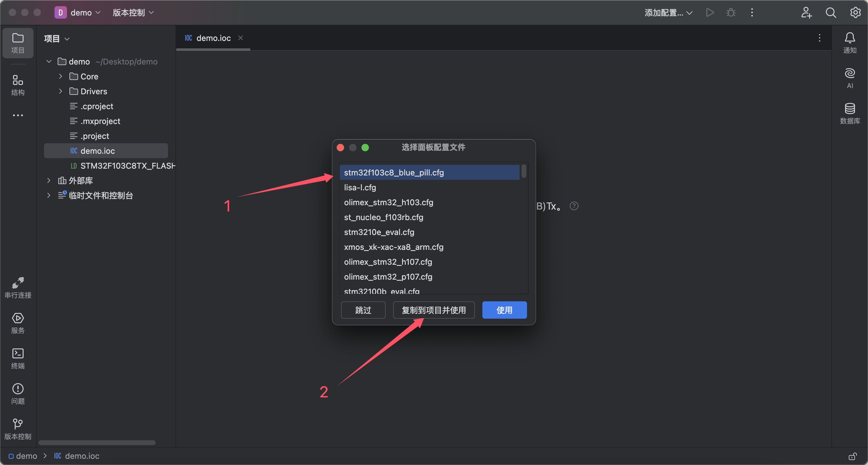The height and width of the screenshot is (465, 868).
Task: Open the Database tool window
Action: pyautogui.click(x=849, y=113)
